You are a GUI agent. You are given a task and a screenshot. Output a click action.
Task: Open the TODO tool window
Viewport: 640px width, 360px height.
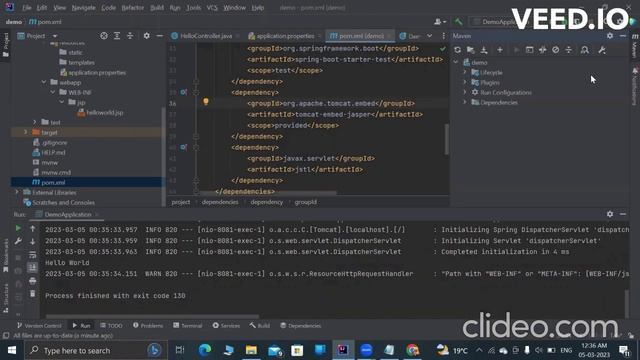point(111,325)
